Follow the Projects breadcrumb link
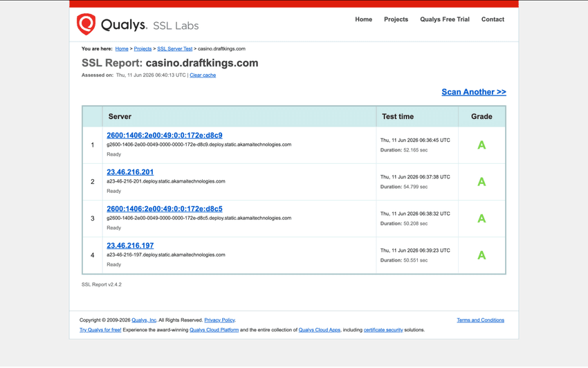The image size is (588, 368). (143, 48)
